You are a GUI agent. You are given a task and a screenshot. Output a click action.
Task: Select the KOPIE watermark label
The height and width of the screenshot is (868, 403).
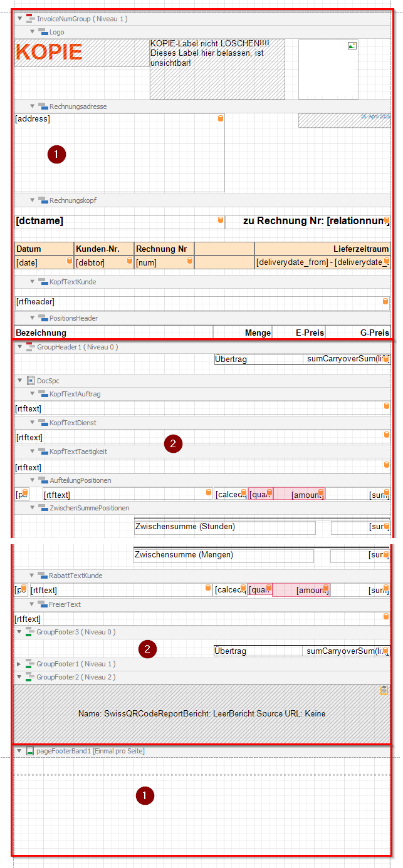point(81,53)
